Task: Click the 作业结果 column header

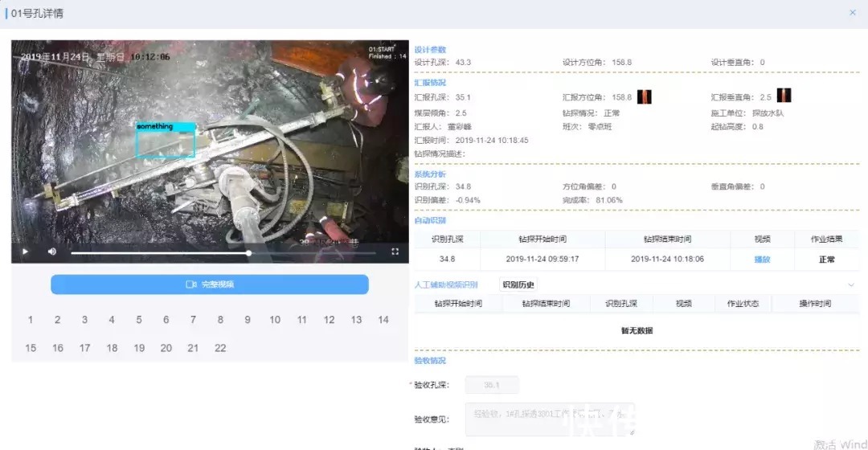Action: pos(827,239)
